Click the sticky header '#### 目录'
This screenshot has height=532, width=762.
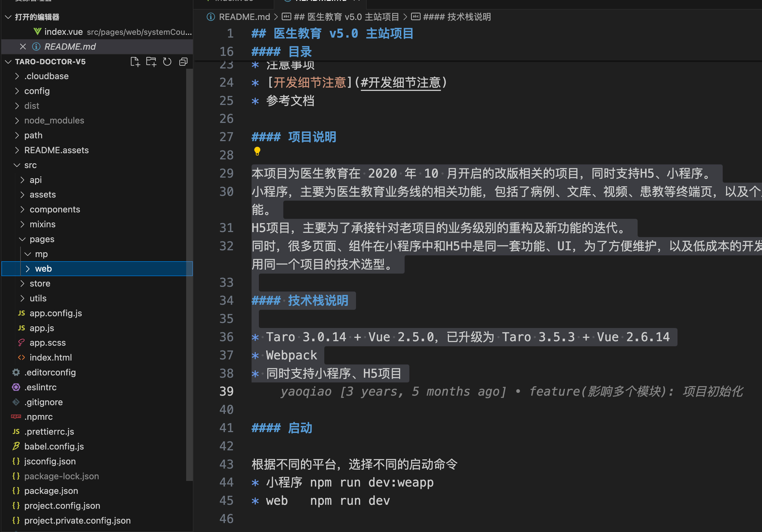pyautogui.click(x=281, y=52)
